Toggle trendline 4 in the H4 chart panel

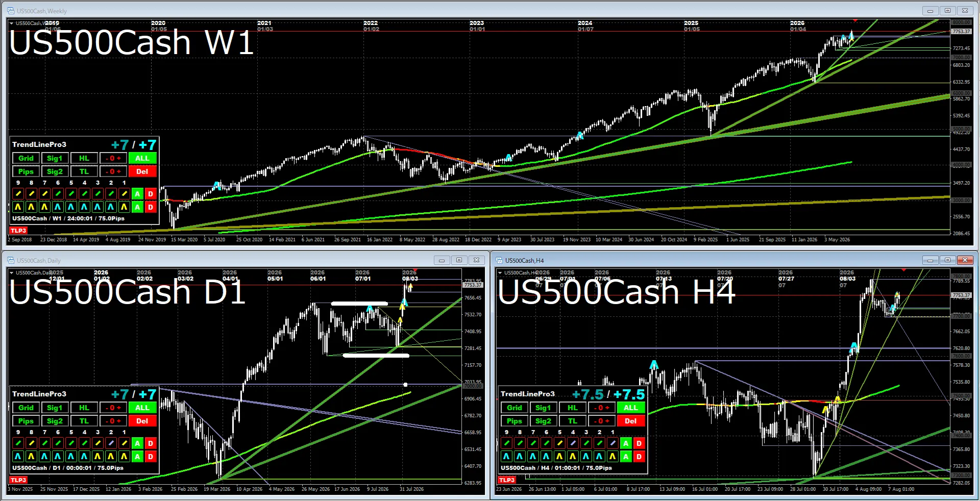(573, 443)
